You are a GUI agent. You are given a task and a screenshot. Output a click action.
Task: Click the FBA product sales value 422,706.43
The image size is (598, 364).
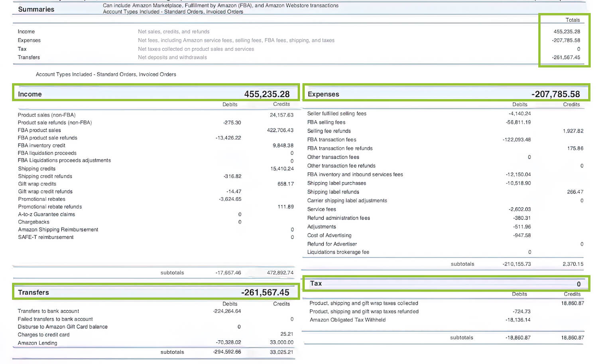pyautogui.click(x=280, y=130)
